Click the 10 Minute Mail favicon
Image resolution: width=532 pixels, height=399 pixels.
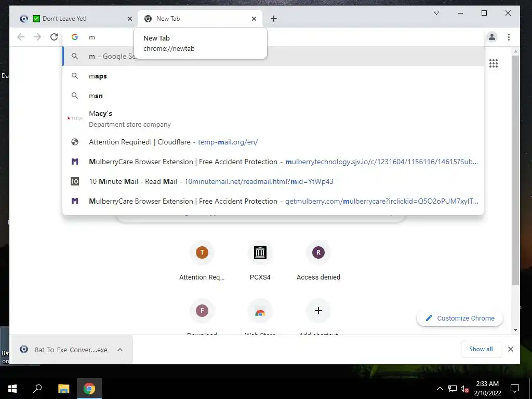pyautogui.click(x=75, y=181)
